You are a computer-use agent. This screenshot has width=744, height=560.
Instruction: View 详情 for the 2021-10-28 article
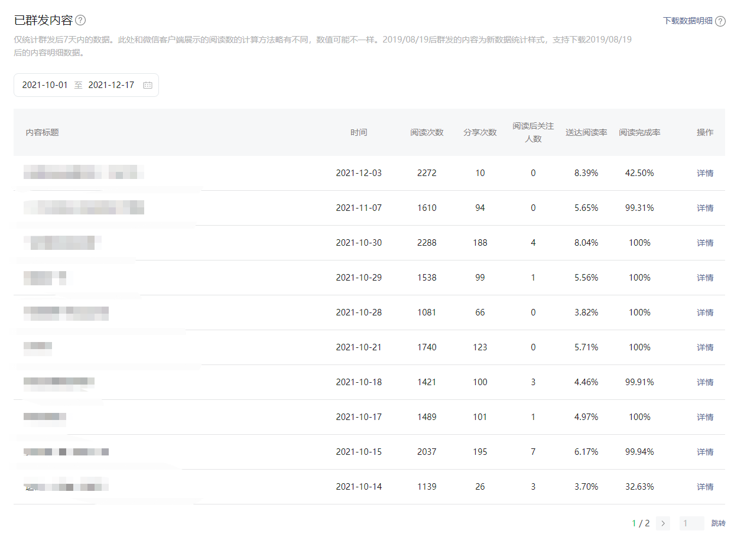click(x=705, y=312)
